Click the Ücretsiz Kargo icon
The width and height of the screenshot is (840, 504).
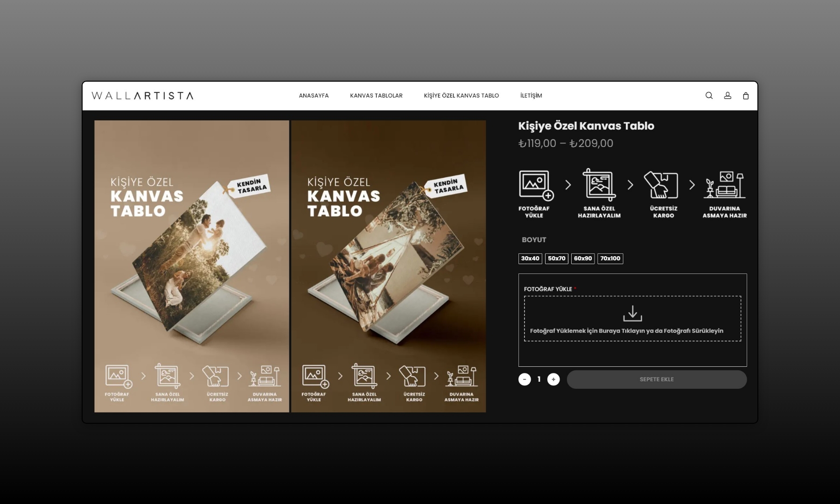tap(661, 185)
